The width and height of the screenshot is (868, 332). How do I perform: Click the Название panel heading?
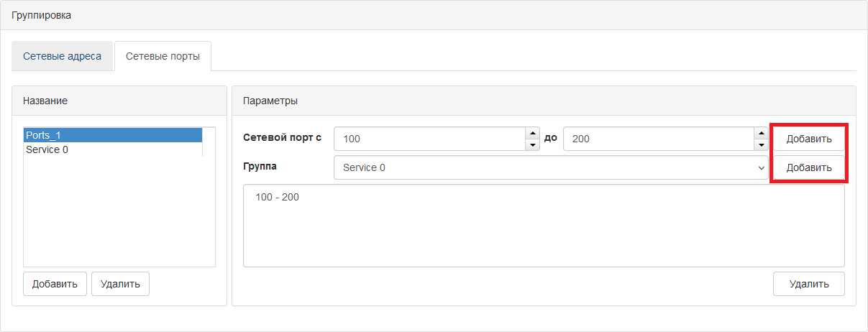point(119,101)
